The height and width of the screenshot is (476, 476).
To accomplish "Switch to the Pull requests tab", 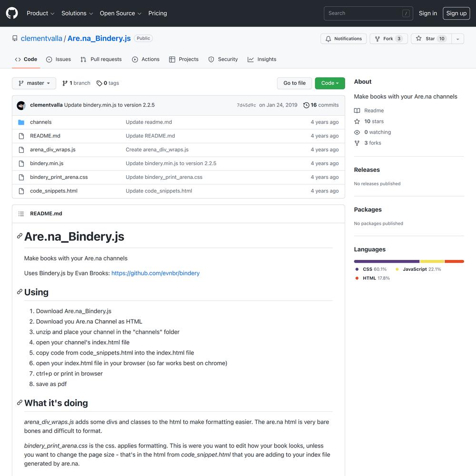I will (x=101, y=59).
